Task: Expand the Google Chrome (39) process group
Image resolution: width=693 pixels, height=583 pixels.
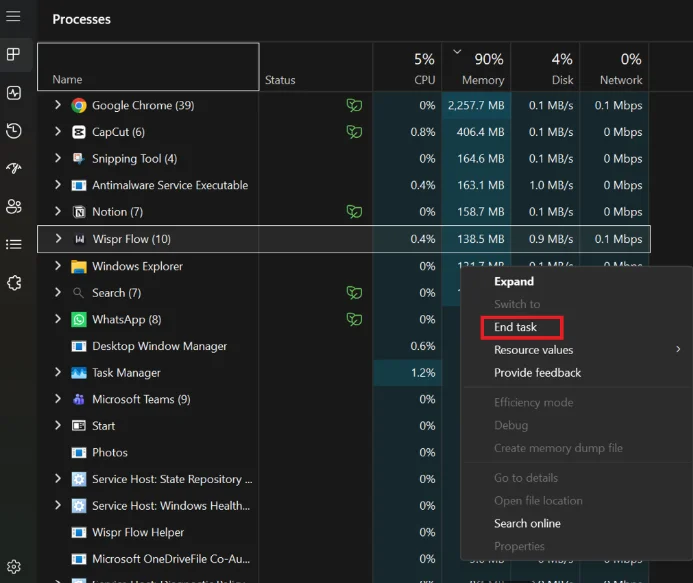Action: (58, 105)
